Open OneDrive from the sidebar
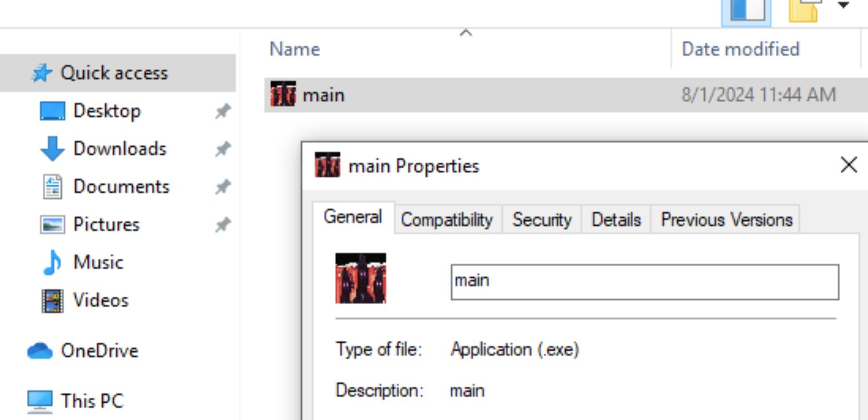868x420 pixels. click(x=99, y=351)
